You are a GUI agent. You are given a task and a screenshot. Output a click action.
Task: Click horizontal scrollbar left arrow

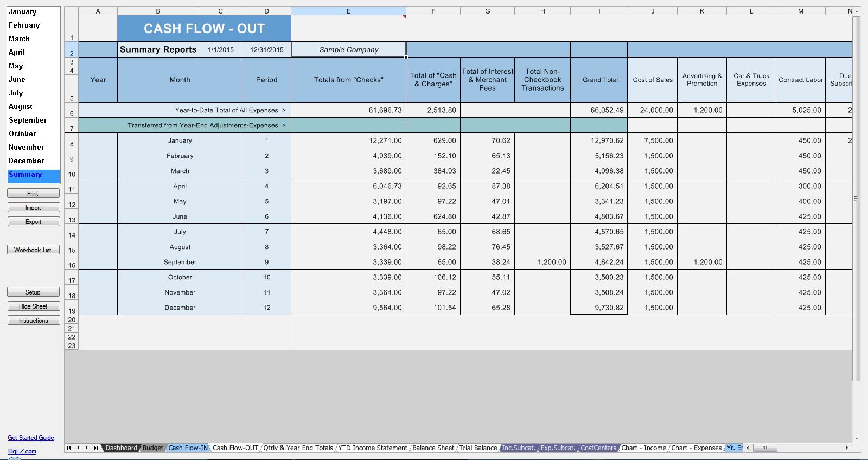pyautogui.click(x=748, y=448)
